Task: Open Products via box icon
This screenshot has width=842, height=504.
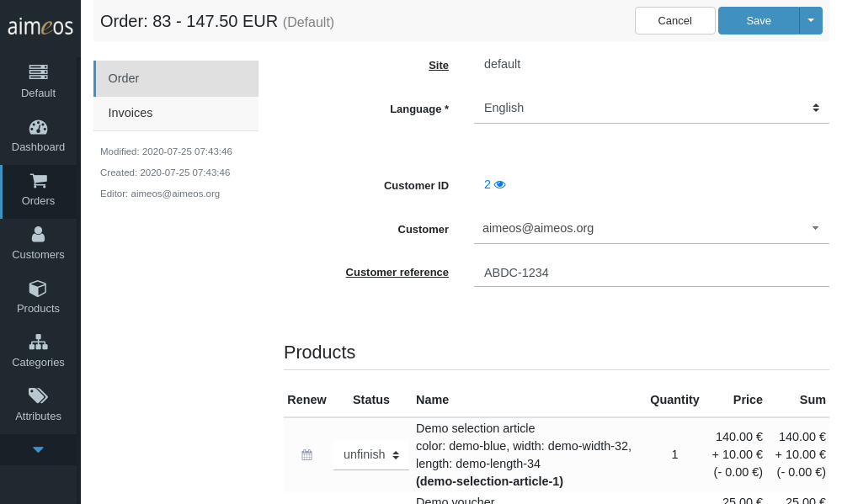Action: (38, 289)
